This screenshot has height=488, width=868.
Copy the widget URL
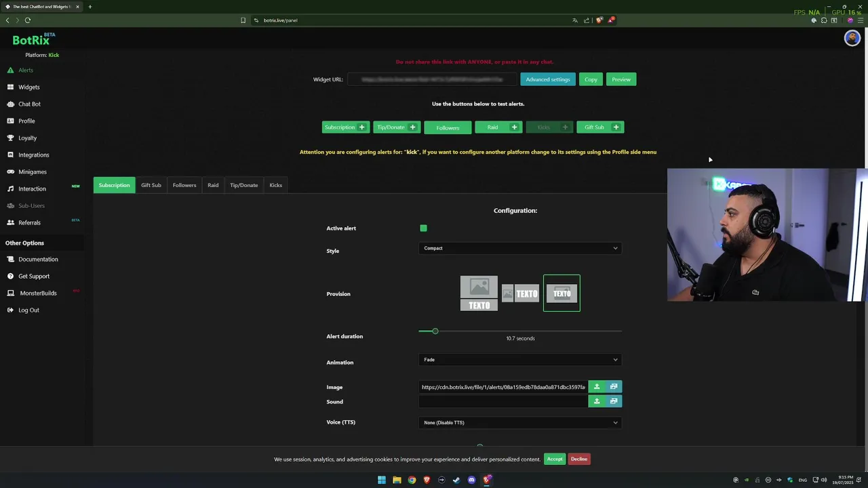pyautogui.click(x=591, y=80)
